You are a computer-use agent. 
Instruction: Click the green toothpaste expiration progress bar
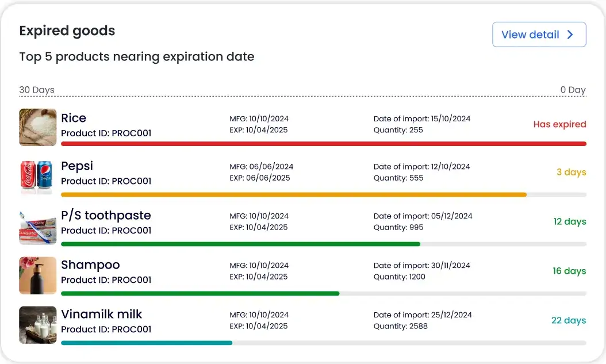pos(240,244)
